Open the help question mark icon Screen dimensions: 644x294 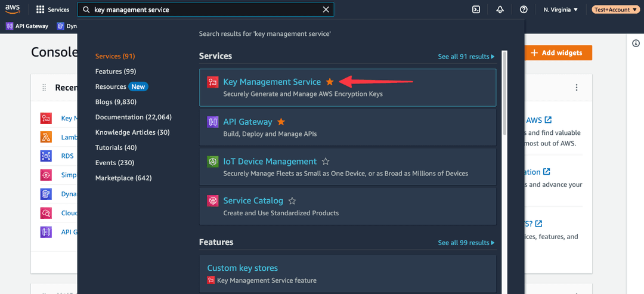524,10
